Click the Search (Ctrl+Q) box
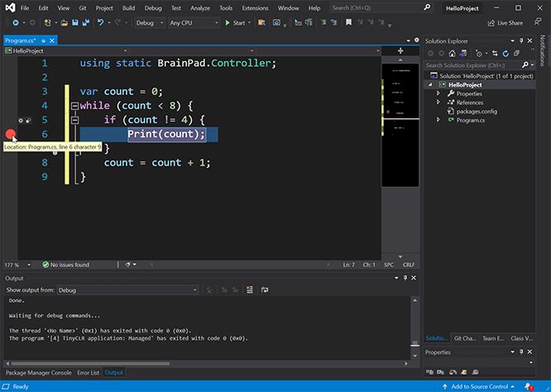Image resolution: width=551 pixels, height=392 pixels. [381, 7]
